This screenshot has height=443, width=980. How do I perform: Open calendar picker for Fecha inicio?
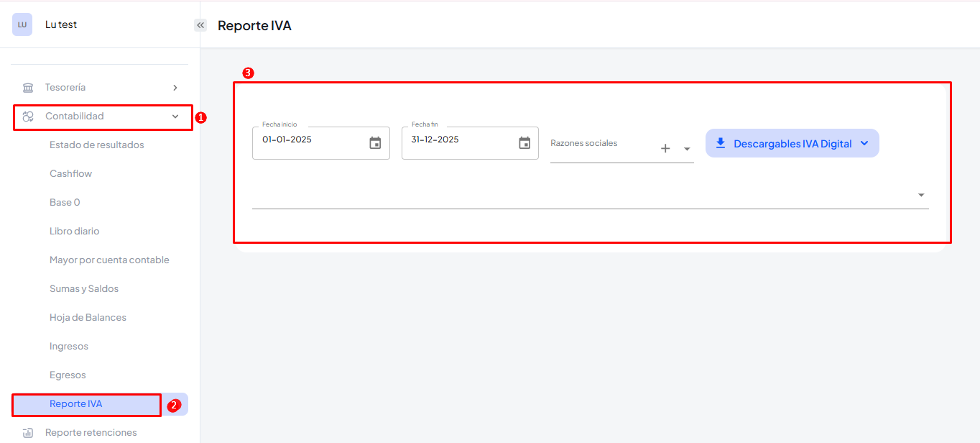[375, 143]
